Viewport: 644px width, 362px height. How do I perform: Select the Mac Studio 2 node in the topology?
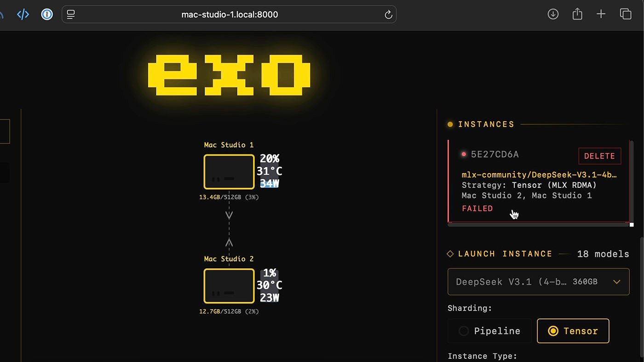pyautogui.click(x=229, y=286)
